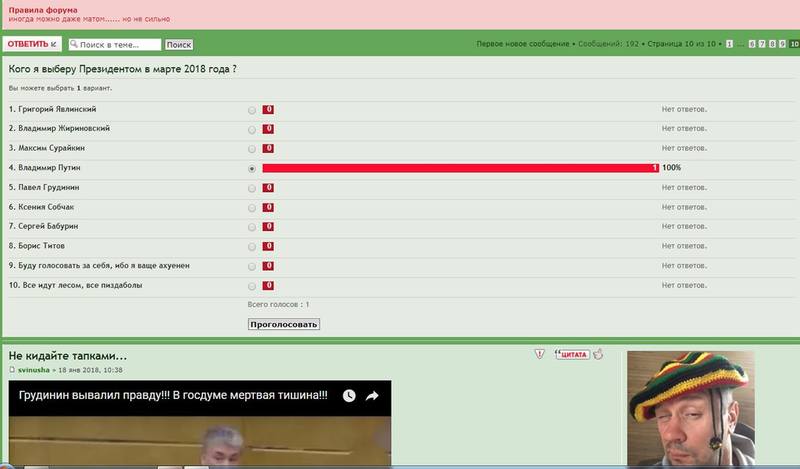Image resolution: width=800 pixels, height=469 pixels.
Task: Jump to page 6 of the topic
Action: (x=753, y=44)
